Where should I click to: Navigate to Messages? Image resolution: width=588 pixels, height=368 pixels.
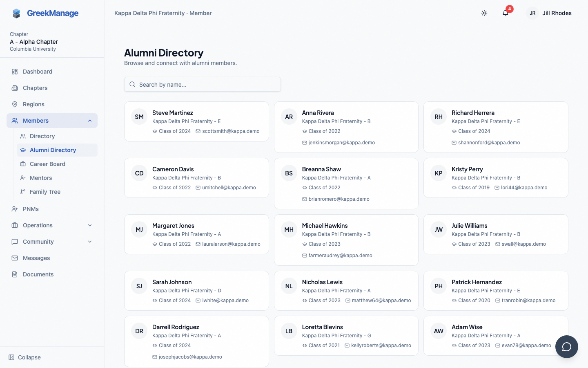coord(52,258)
